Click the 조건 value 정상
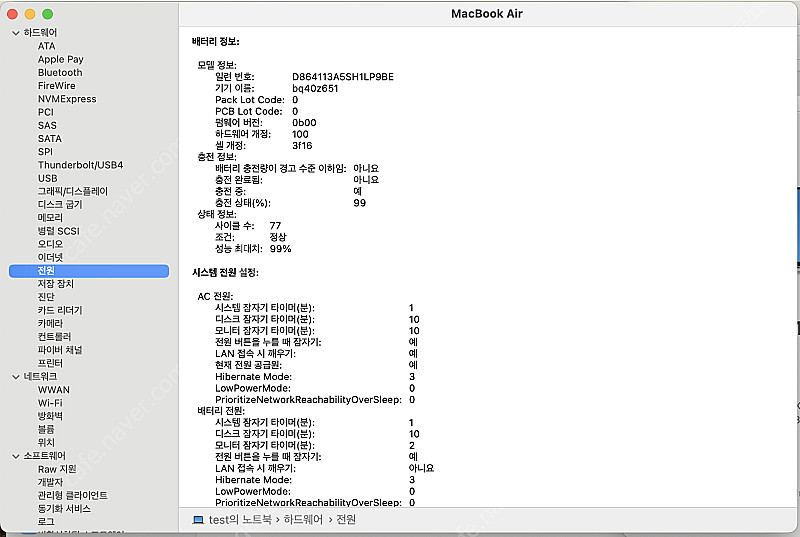 tap(278, 238)
